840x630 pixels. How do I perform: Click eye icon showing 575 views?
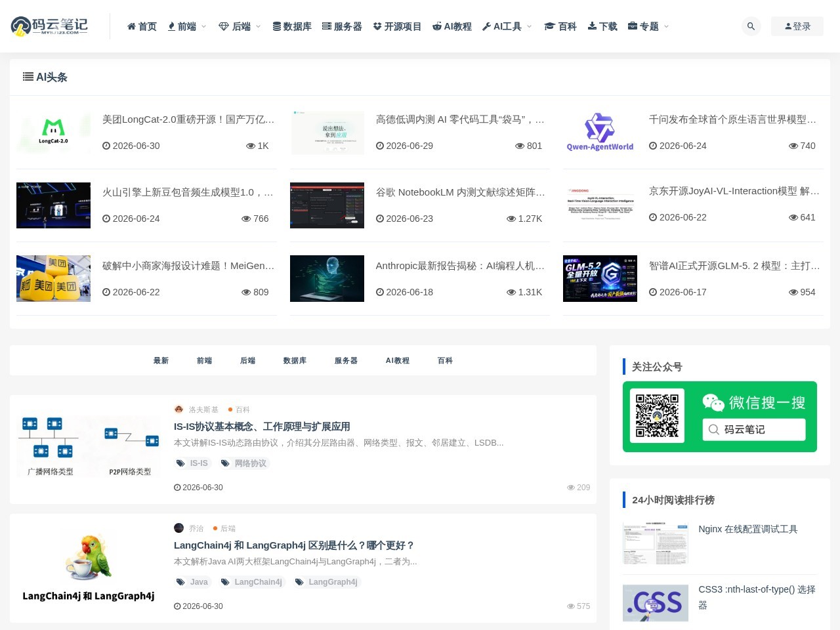pos(571,606)
